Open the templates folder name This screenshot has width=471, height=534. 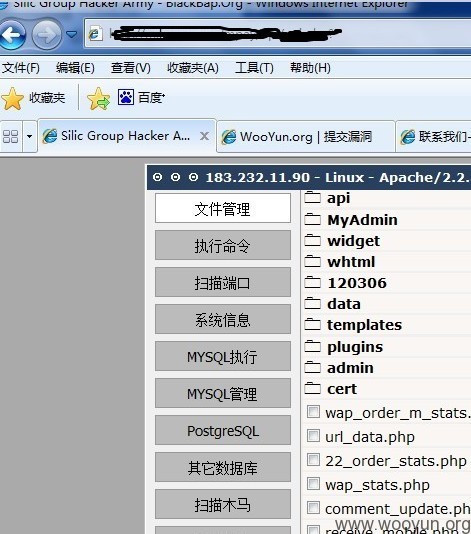pos(364,325)
